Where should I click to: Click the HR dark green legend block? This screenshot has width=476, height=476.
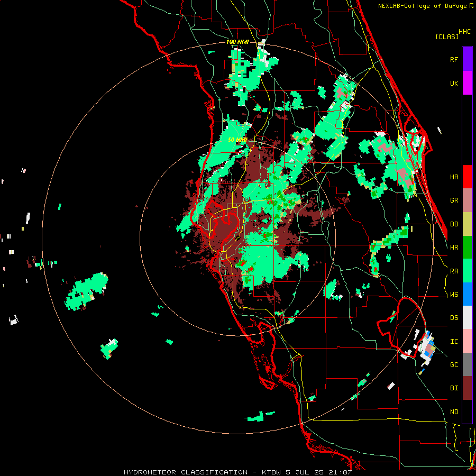click(467, 247)
